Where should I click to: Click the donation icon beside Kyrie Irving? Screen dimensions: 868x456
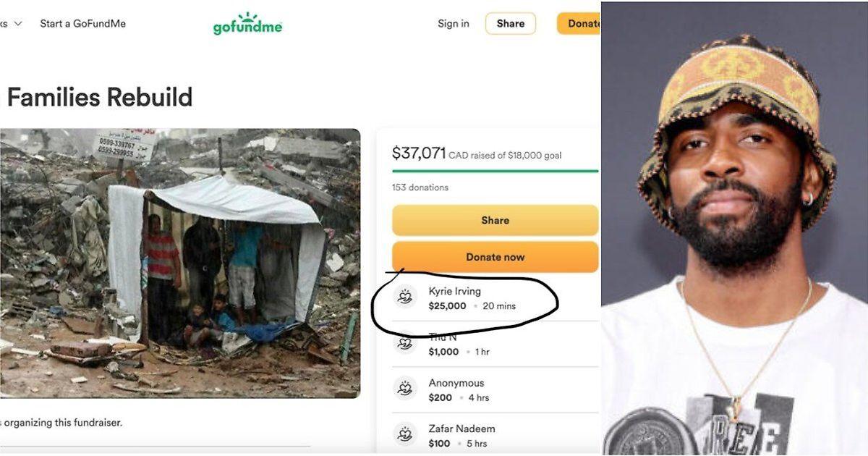pos(405,297)
